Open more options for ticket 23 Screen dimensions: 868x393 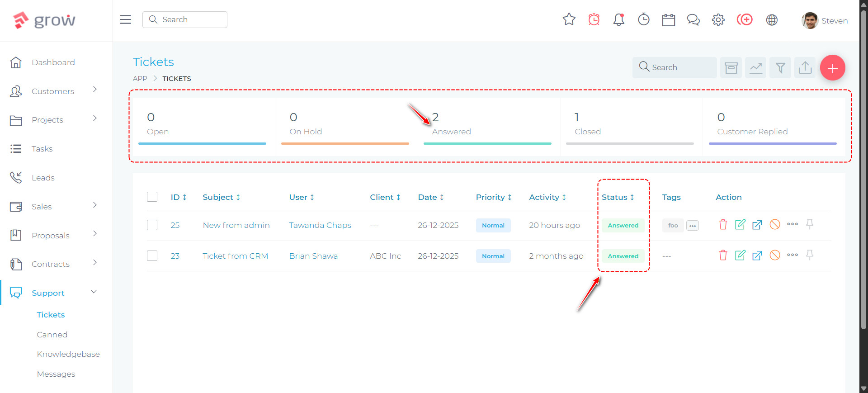(792, 255)
